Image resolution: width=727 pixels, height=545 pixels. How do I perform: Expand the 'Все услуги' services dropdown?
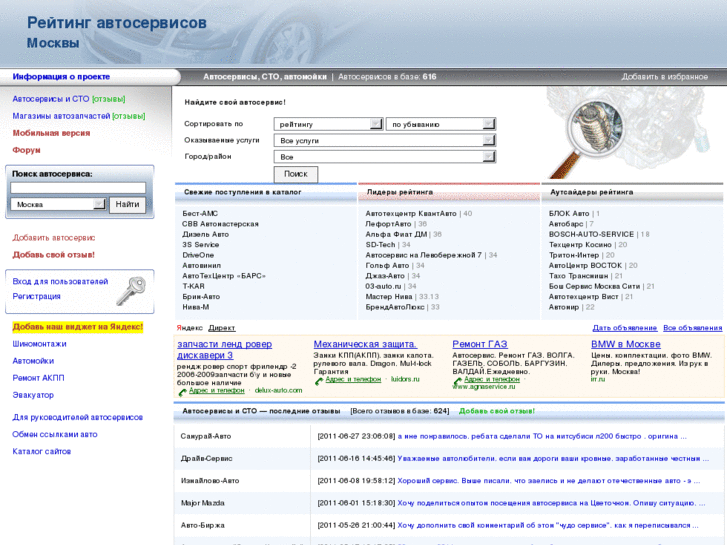click(x=385, y=140)
